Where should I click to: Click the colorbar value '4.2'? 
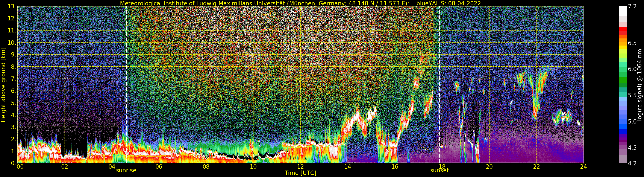pos(632,163)
